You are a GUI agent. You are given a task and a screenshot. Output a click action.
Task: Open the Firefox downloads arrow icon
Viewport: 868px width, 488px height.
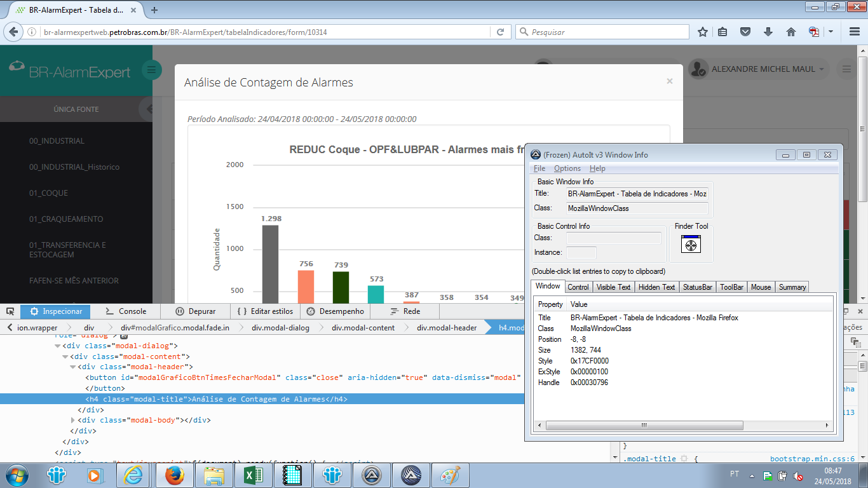(768, 32)
